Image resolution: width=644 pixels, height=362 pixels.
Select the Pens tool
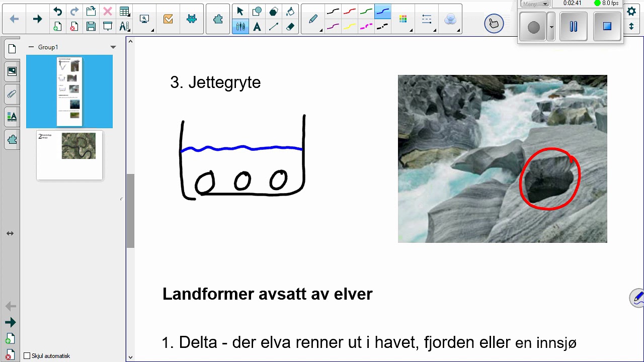click(x=240, y=27)
